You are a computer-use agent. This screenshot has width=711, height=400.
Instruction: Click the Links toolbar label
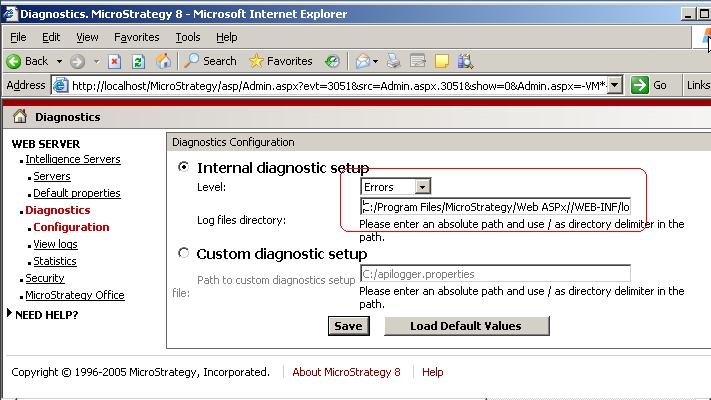[698, 85]
